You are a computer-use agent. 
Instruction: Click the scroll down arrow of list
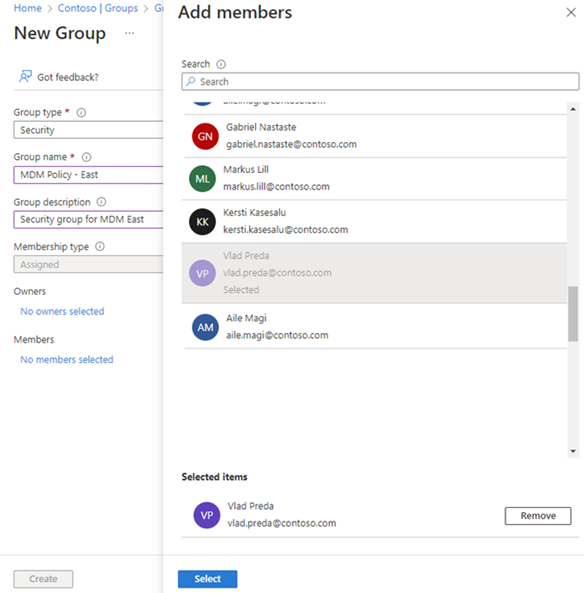pos(573,451)
